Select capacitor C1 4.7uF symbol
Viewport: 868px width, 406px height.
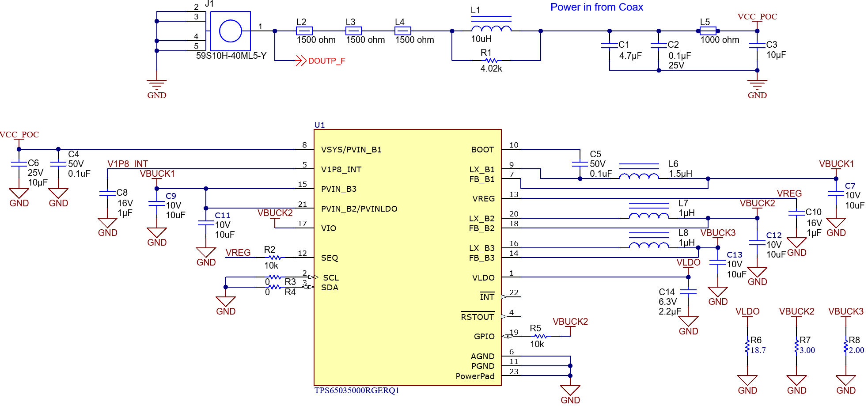point(610,46)
